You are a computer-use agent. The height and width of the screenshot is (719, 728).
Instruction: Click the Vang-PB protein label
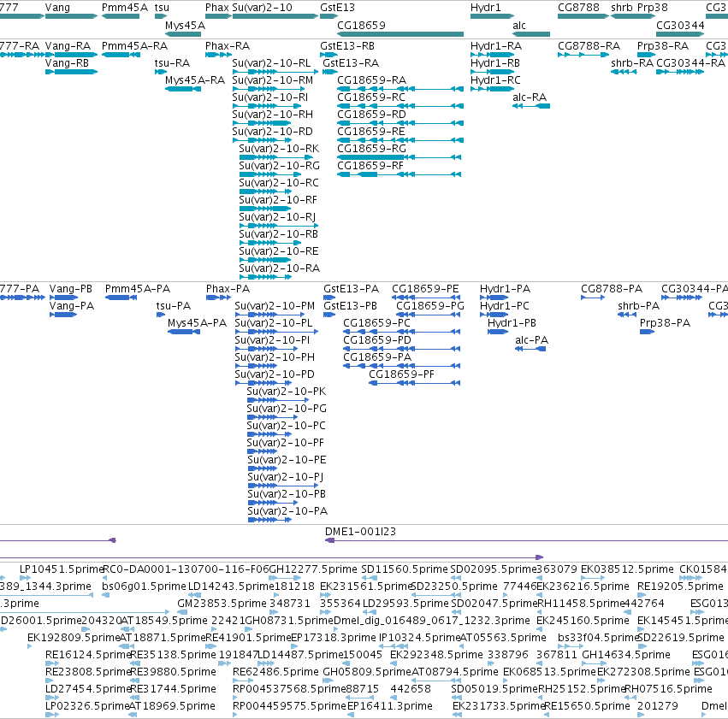[x=71, y=289]
